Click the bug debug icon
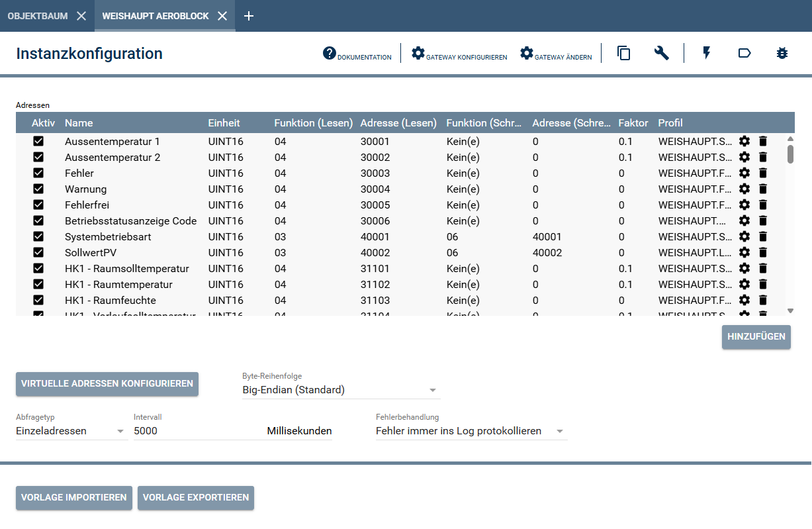812x529 pixels. pyautogui.click(x=782, y=54)
